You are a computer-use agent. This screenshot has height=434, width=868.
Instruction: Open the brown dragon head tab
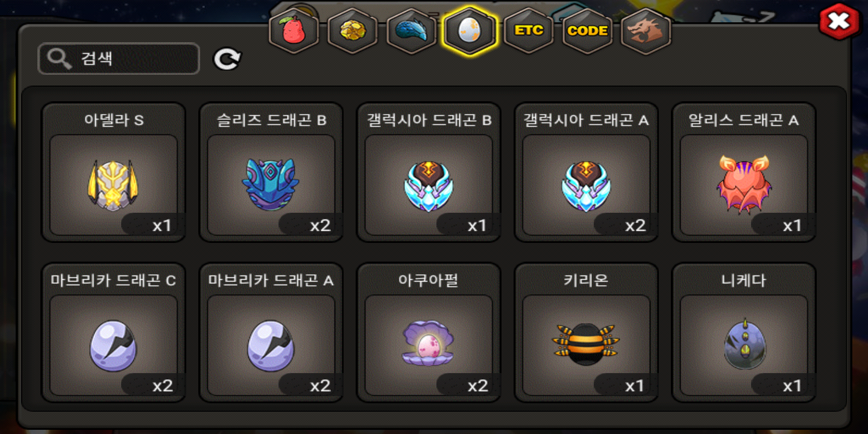pyautogui.click(x=646, y=31)
